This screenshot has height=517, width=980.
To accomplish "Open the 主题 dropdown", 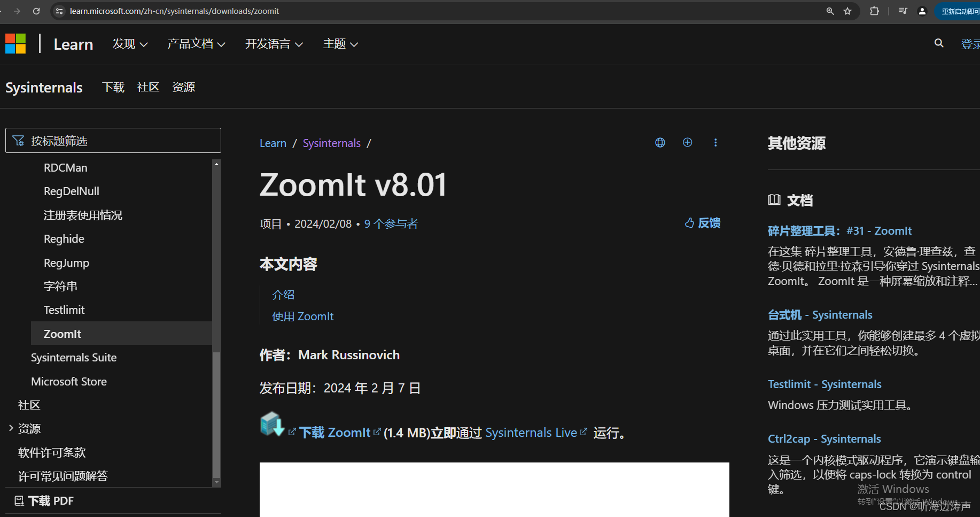I will tap(340, 44).
